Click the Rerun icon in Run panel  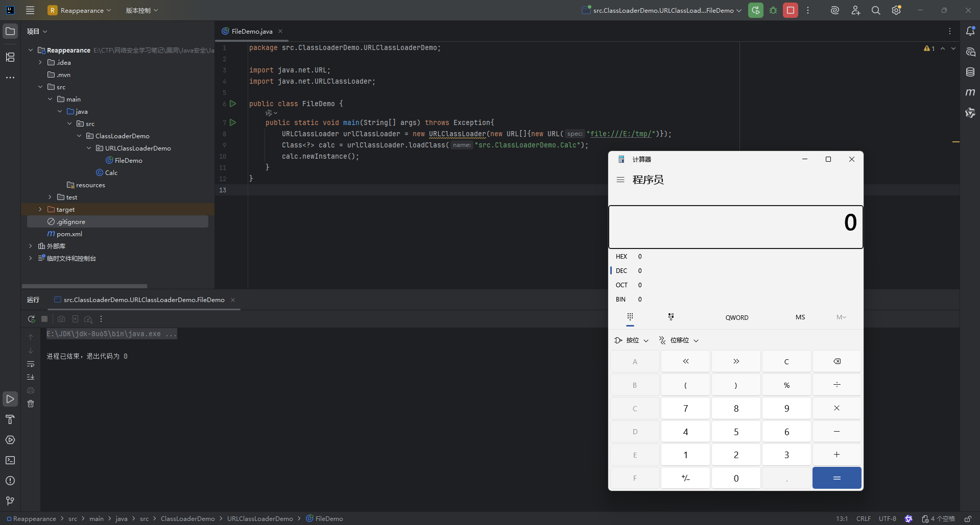[31, 319]
